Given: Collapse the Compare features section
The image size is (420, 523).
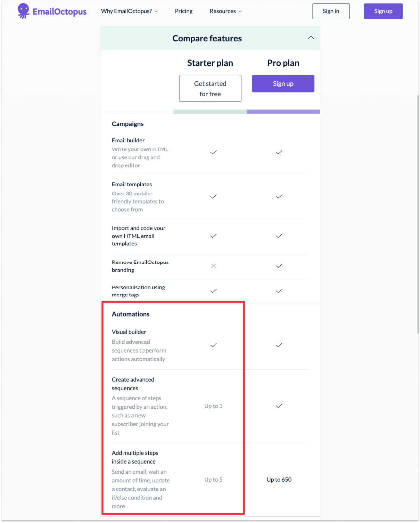Looking at the screenshot, I should 311,38.
